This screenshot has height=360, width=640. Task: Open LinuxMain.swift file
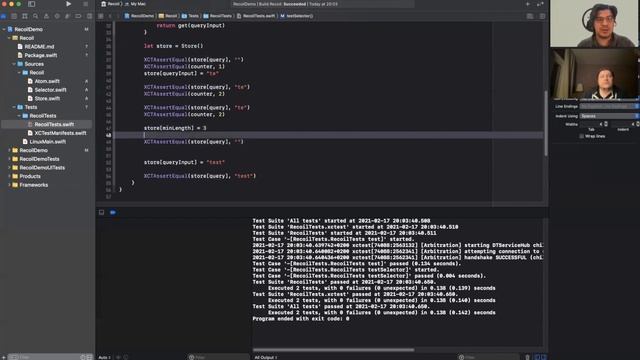48,142
